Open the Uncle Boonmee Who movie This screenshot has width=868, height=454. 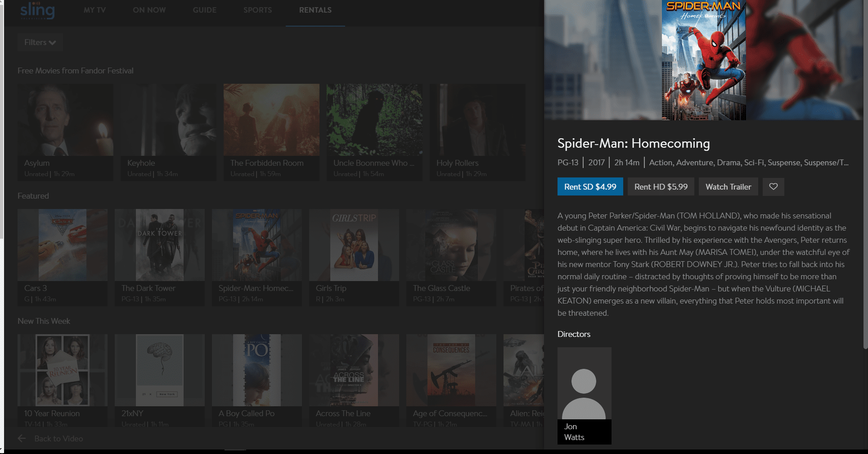pyautogui.click(x=374, y=132)
